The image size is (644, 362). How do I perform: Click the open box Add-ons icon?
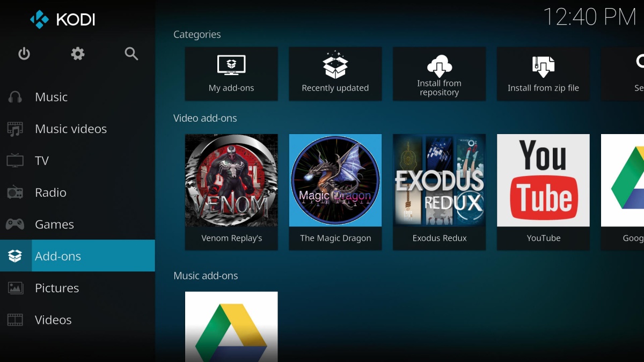(x=15, y=256)
